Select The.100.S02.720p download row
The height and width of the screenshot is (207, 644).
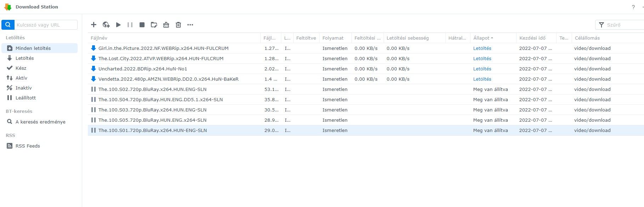tap(366, 89)
